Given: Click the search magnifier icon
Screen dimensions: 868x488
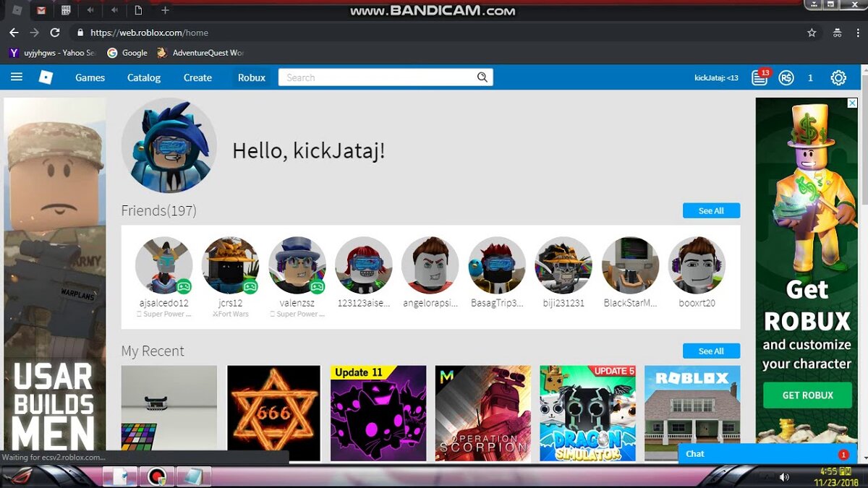Looking at the screenshot, I should (x=482, y=77).
